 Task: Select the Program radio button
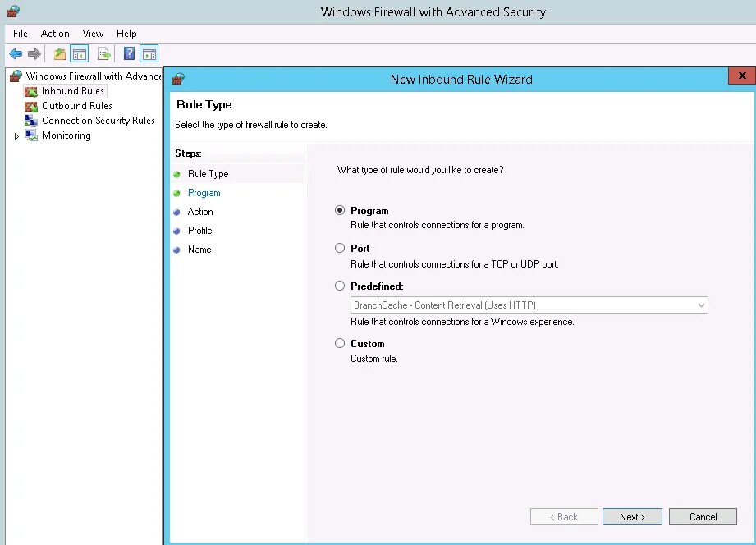(x=340, y=210)
